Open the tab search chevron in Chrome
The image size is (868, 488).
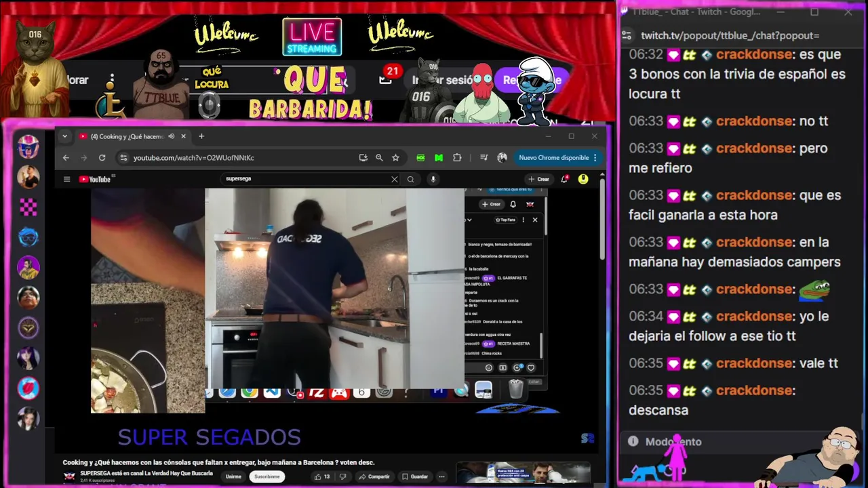point(64,136)
